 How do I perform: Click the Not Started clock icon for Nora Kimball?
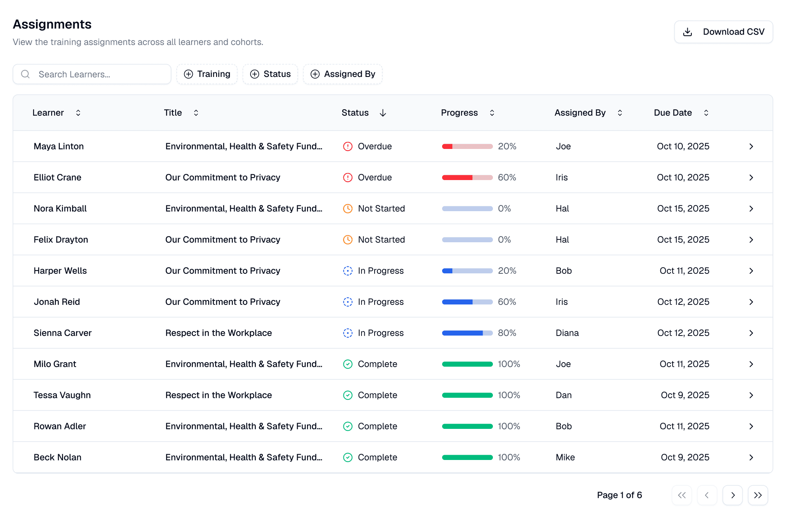point(348,209)
